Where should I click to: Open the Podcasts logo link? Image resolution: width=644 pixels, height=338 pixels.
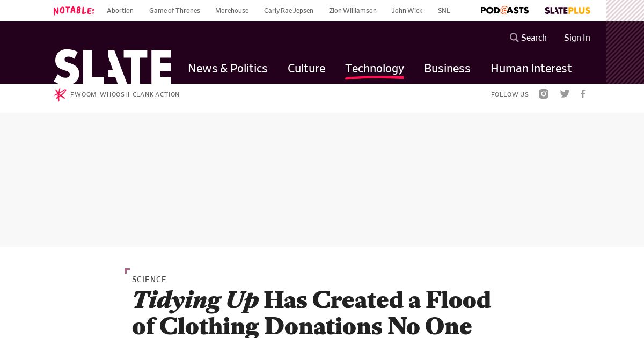tap(504, 10)
